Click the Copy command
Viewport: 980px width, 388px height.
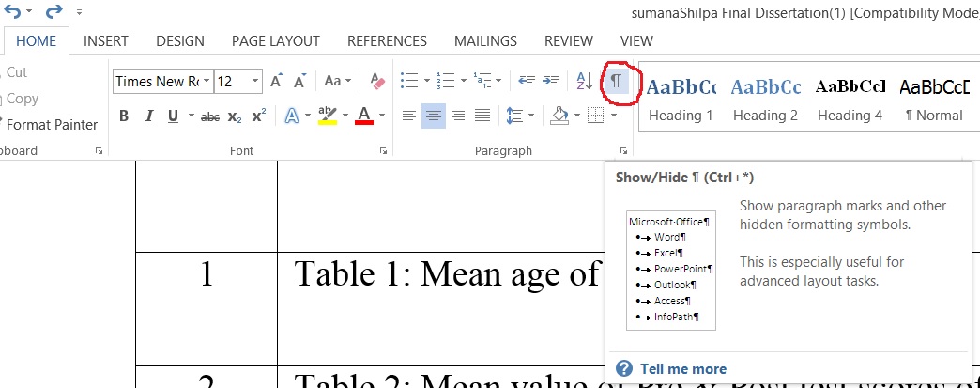20,99
